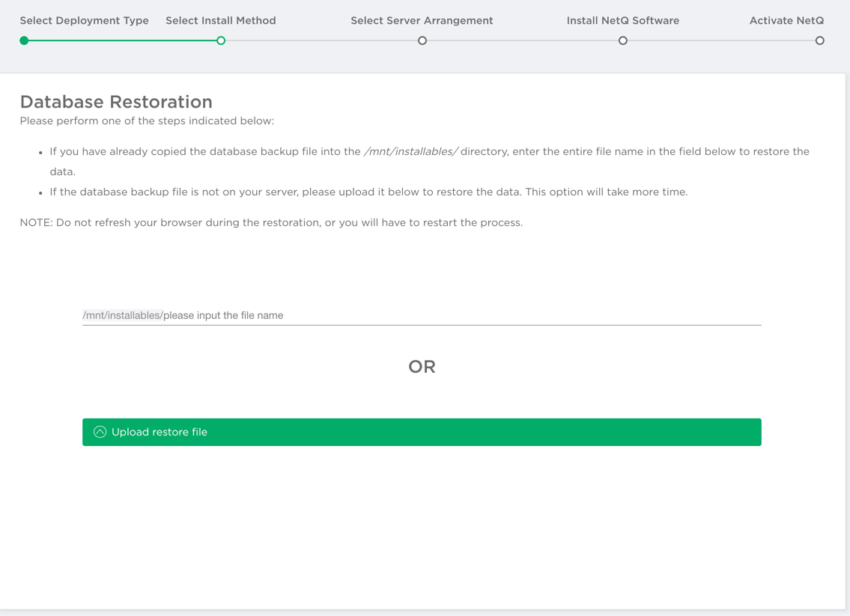This screenshot has width=850, height=616.
Task: Click the Activate NetQ step circle
Action: coord(820,40)
